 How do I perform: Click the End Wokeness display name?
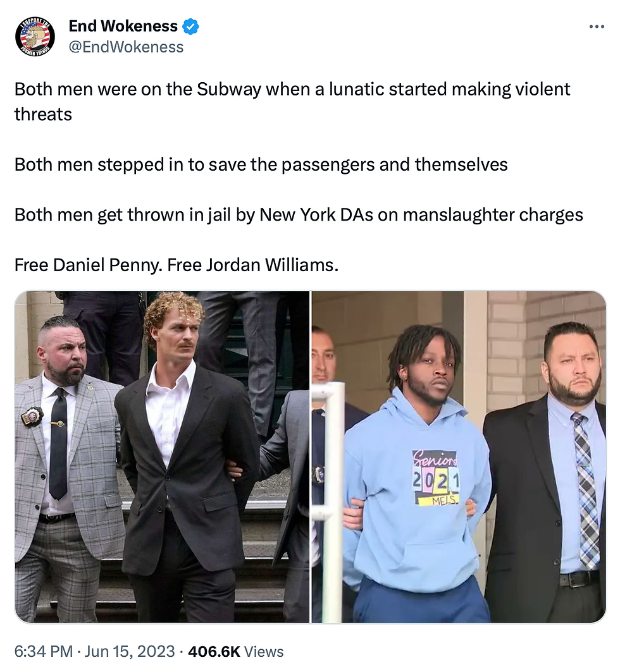123,26
